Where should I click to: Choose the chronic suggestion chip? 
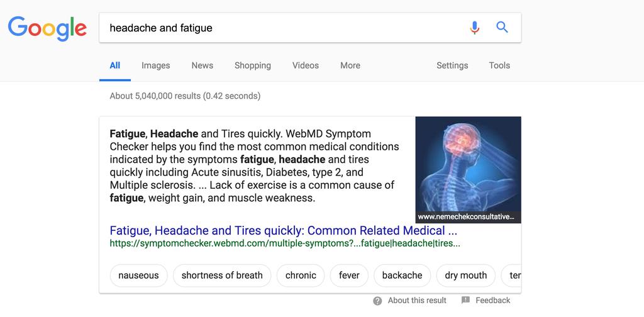[301, 275]
